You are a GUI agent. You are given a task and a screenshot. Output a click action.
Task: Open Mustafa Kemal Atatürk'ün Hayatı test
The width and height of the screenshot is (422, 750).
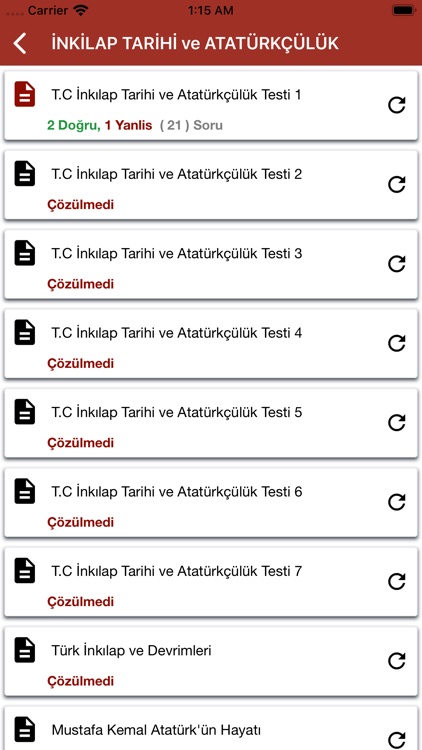[x=156, y=730]
